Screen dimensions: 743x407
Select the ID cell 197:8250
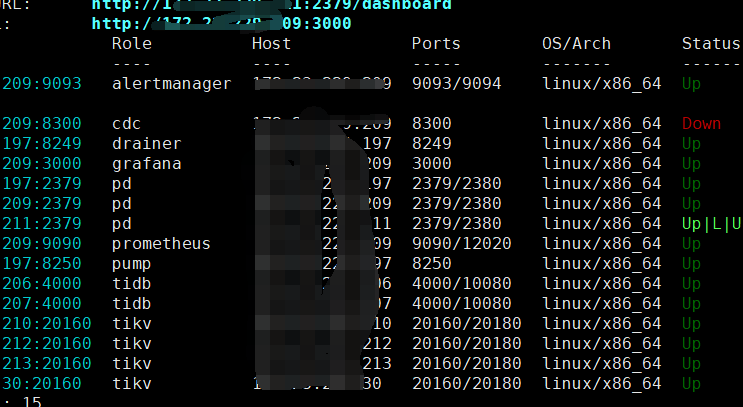42,263
